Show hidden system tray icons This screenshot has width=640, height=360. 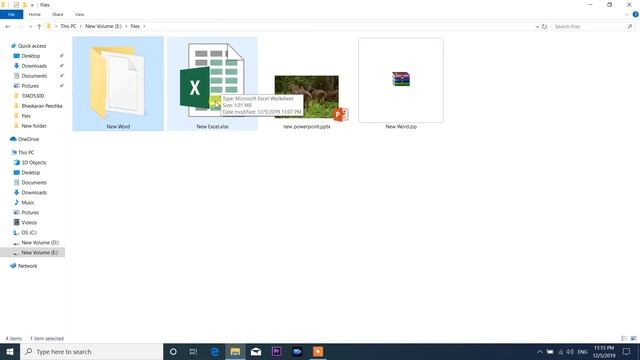tap(540, 351)
